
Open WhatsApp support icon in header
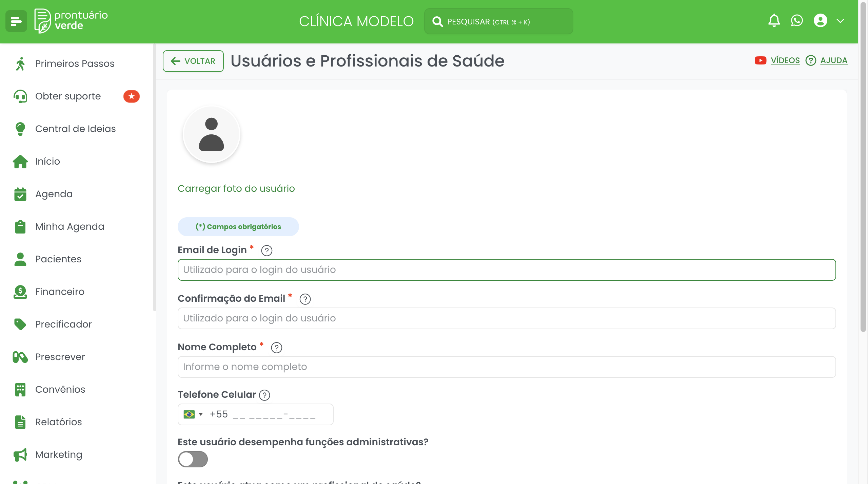pos(797,21)
